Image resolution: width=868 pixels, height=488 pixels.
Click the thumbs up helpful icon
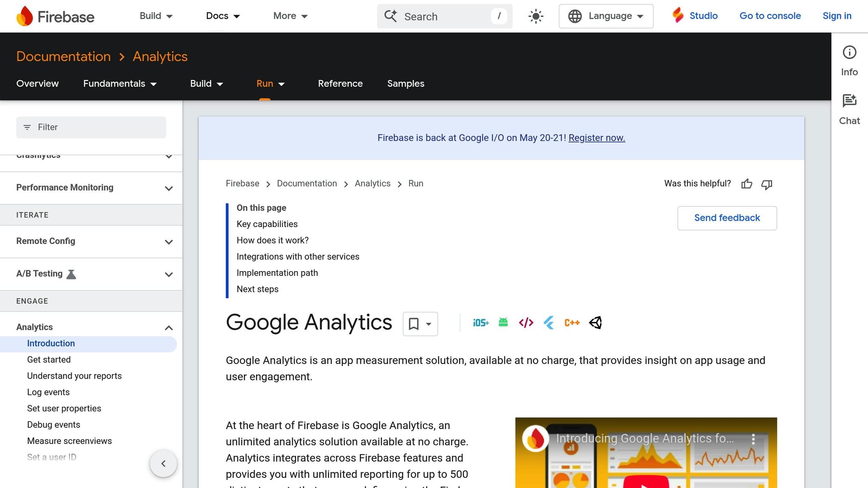[x=747, y=184]
